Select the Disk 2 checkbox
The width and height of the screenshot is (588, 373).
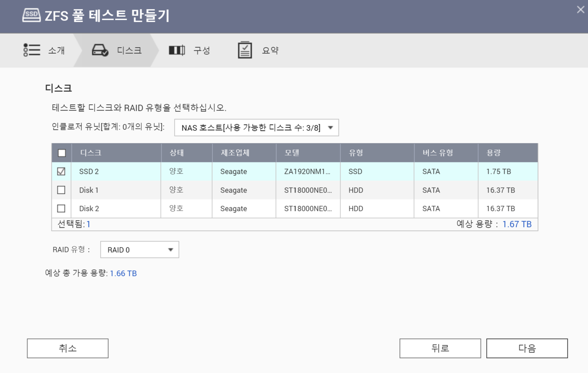point(61,208)
